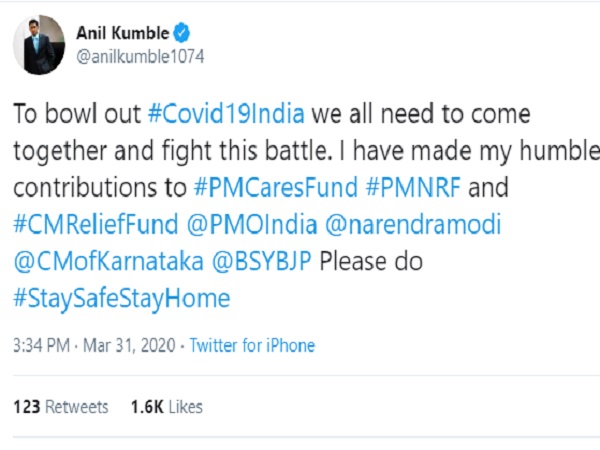Click the Mar 31, 2020 date

[x=127, y=346]
